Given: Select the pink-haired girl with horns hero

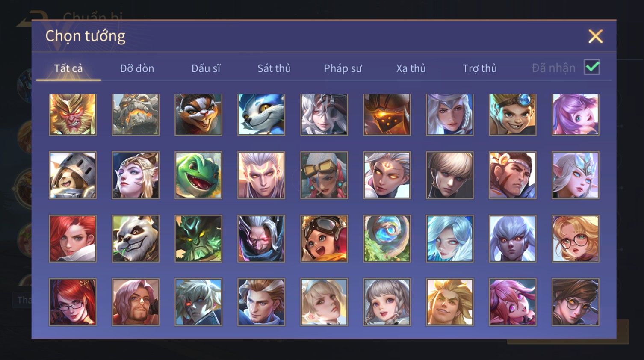Looking at the screenshot, I should [512, 302].
